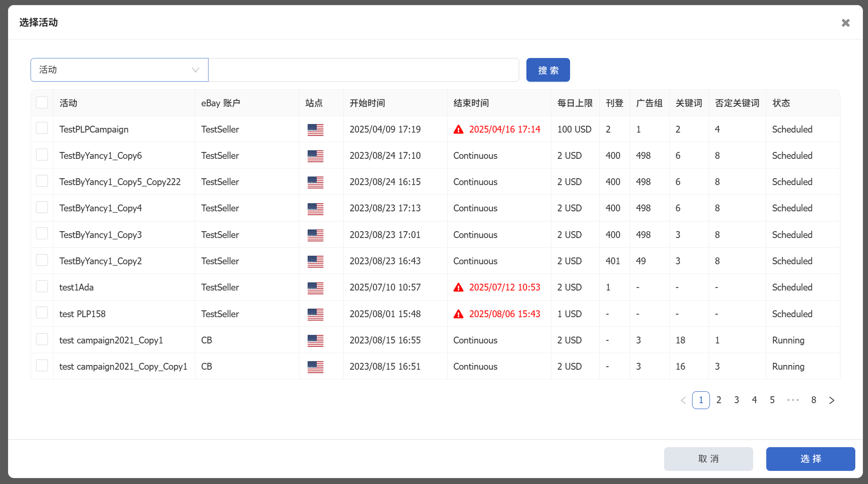Screen dimensions: 868x484
Task: Jump to the last page, 8
Action: click(x=813, y=400)
